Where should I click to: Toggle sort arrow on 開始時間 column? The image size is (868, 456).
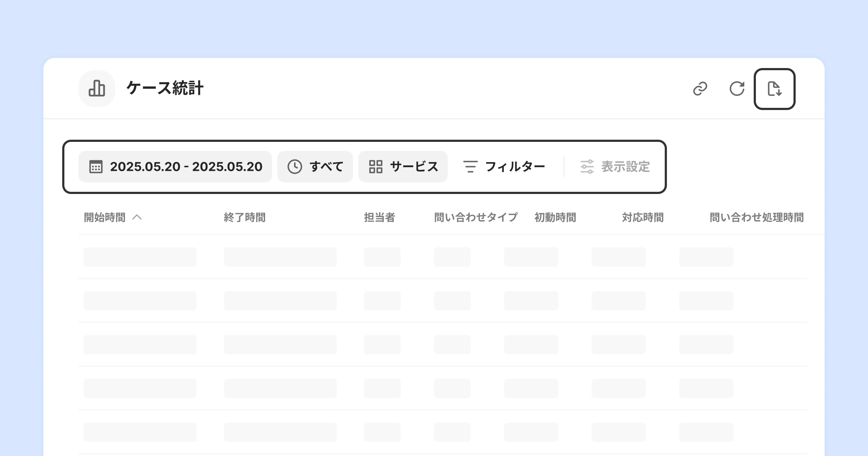[137, 218]
